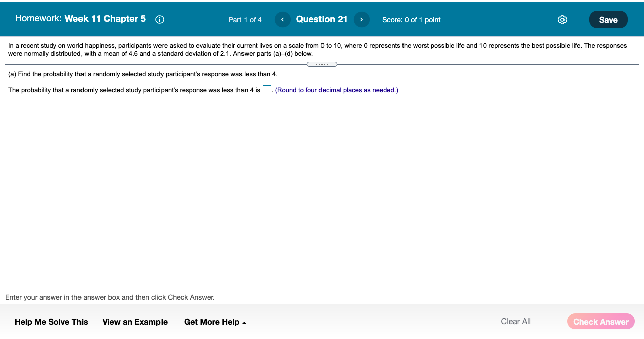This screenshot has height=339, width=644.
Task: Click the circled info symbol near the title
Action: pyautogui.click(x=159, y=19)
